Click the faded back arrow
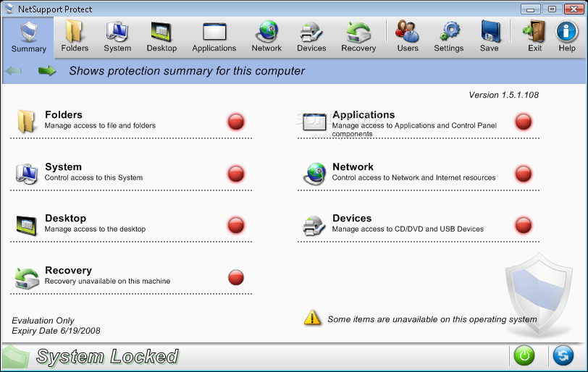 (x=14, y=70)
